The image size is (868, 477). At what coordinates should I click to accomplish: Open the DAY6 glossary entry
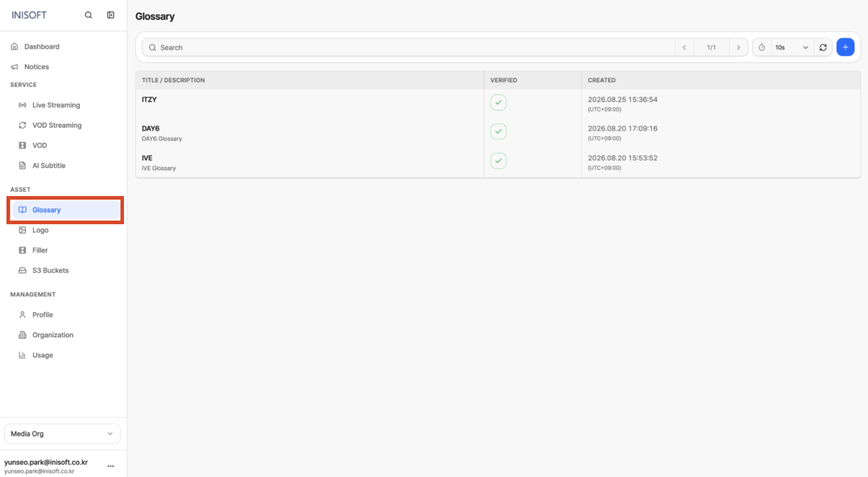click(310, 133)
